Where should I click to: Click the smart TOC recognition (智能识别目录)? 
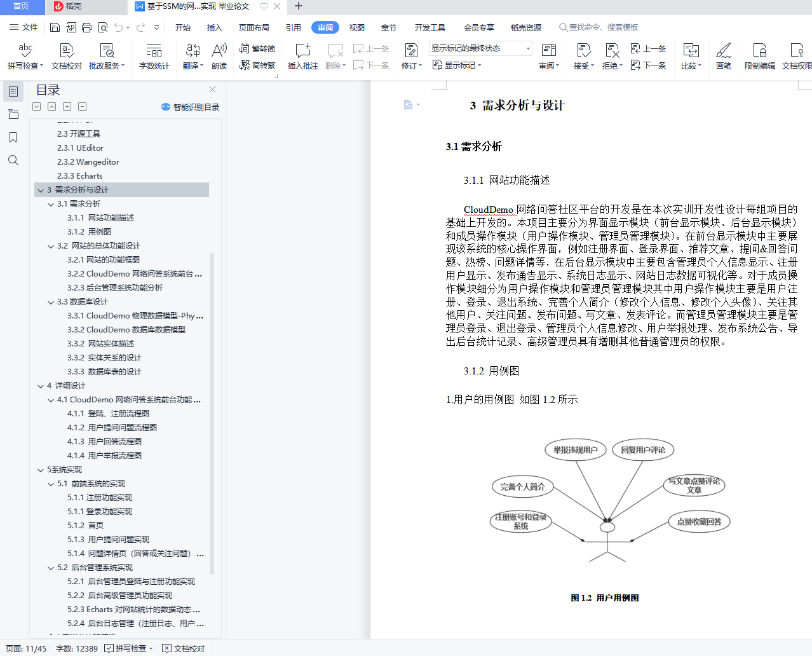(190, 107)
